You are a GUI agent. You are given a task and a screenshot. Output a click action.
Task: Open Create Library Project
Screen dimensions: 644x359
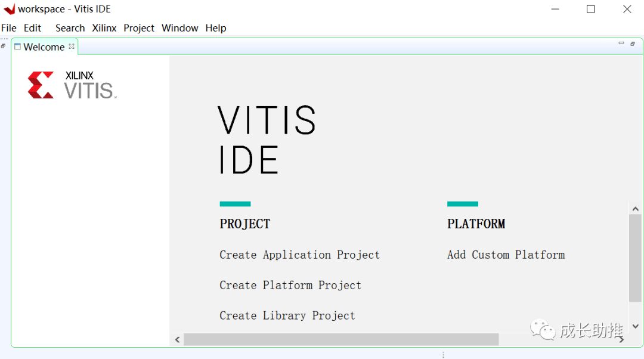point(287,315)
